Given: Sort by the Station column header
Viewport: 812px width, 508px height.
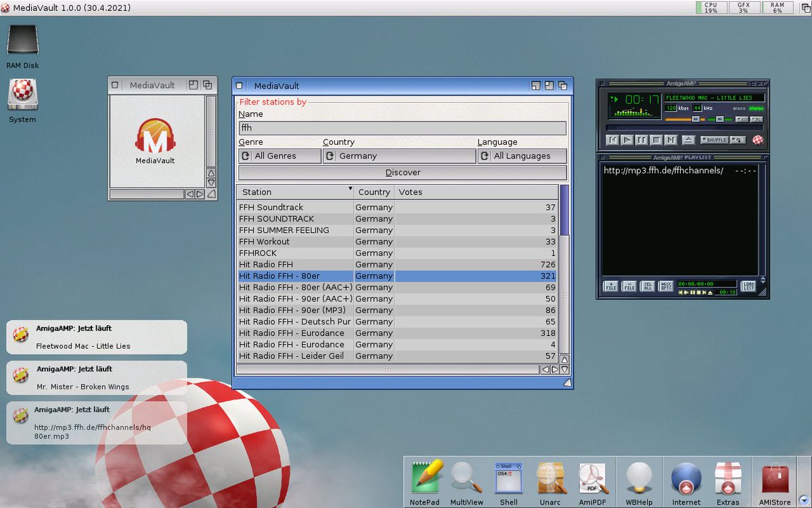Looking at the screenshot, I should click(x=296, y=192).
